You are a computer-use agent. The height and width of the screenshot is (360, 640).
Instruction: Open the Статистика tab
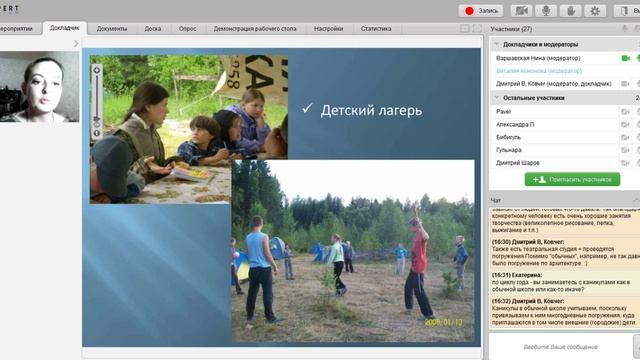(x=376, y=29)
